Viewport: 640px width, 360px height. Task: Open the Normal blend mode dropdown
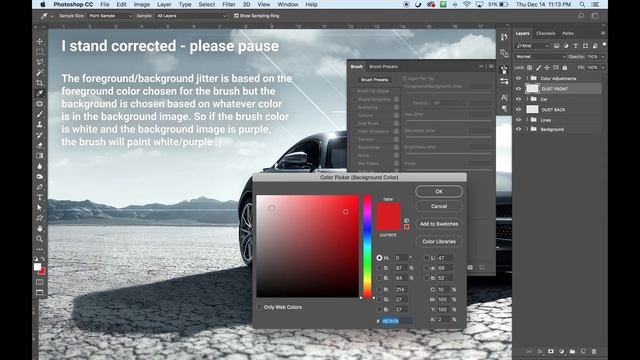540,57
